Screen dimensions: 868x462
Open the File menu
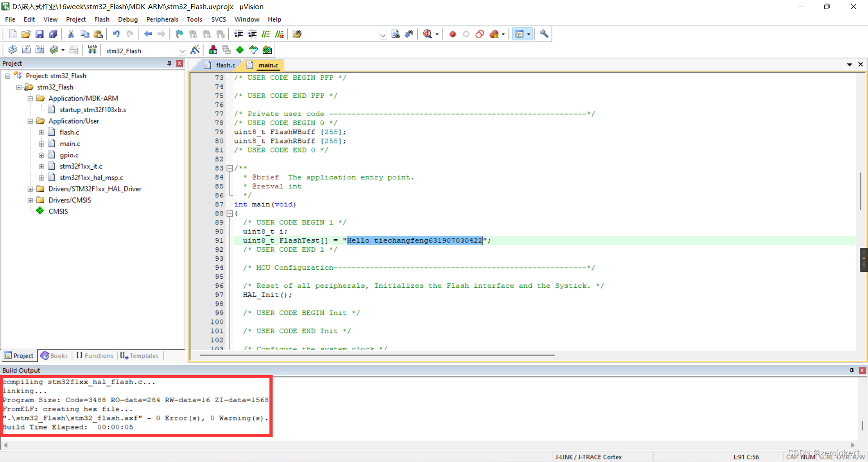click(10, 19)
